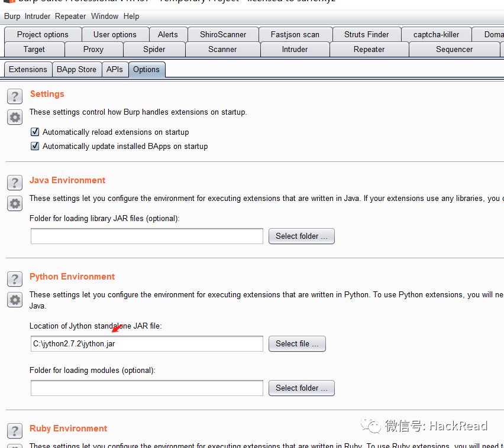Switch to the Intruder tool tab

[x=295, y=50]
